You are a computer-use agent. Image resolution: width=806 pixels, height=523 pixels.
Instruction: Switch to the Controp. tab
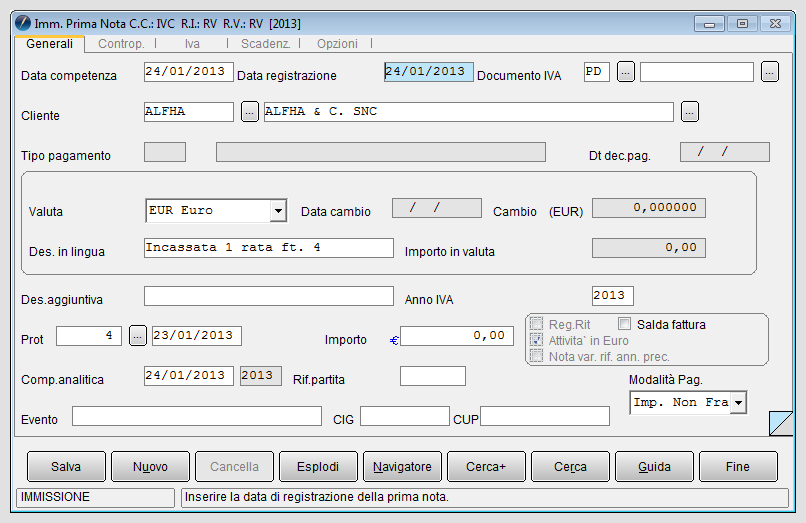(121, 44)
